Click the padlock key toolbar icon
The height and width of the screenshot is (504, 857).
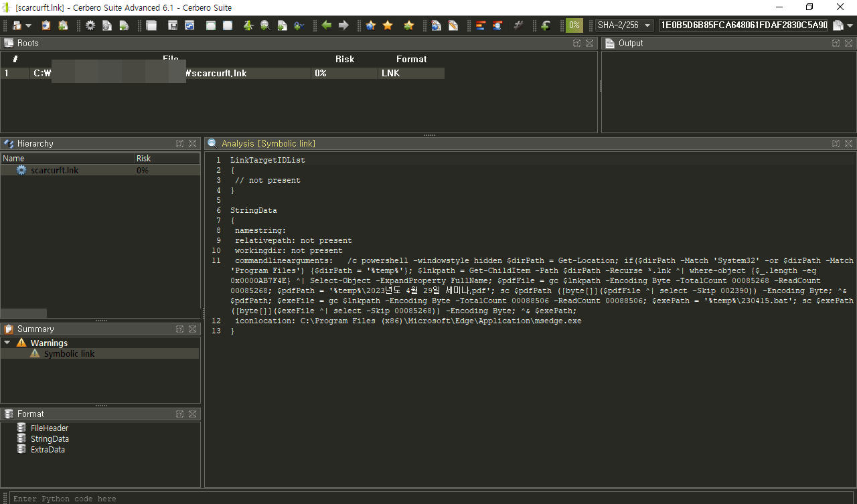(299, 25)
